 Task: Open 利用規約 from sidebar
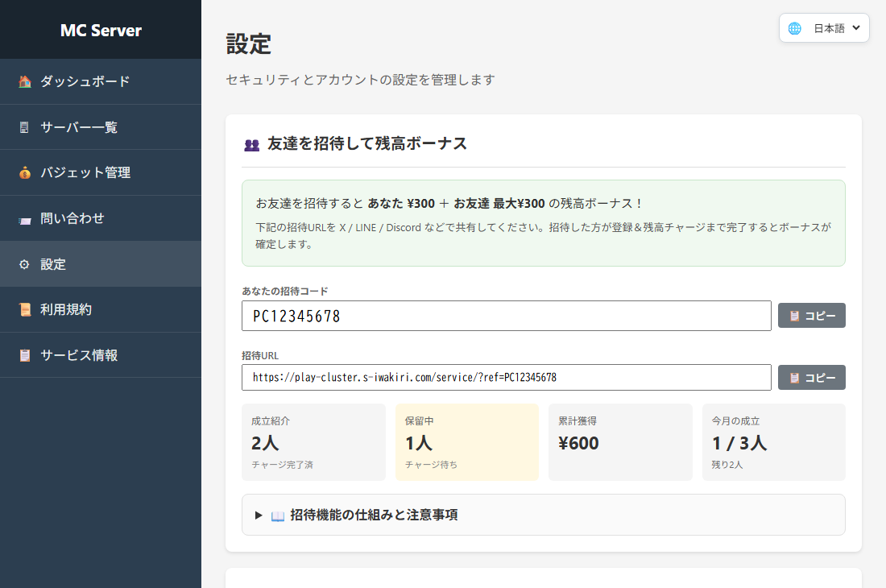(x=101, y=309)
